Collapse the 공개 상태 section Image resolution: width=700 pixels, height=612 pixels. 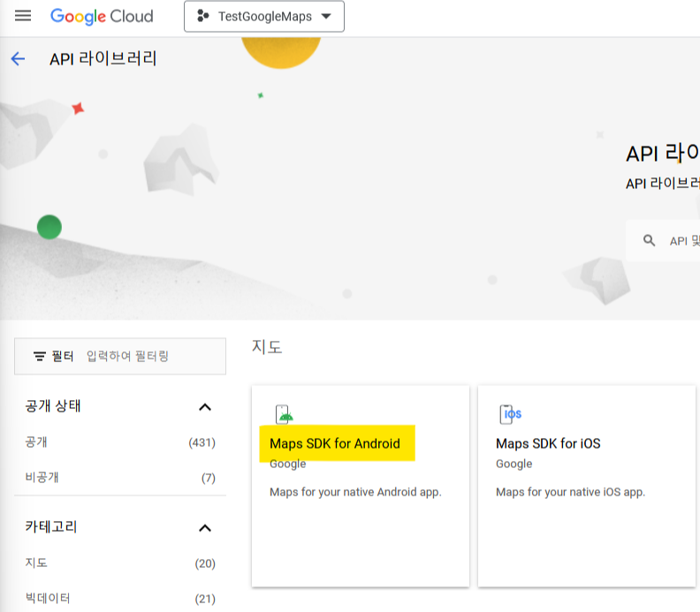205,407
